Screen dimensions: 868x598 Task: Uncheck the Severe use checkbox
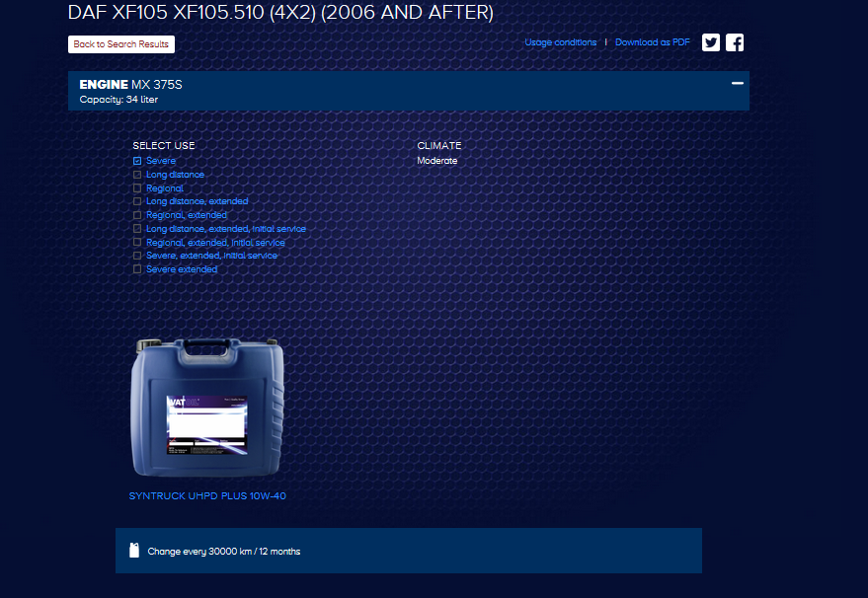click(137, 161)
